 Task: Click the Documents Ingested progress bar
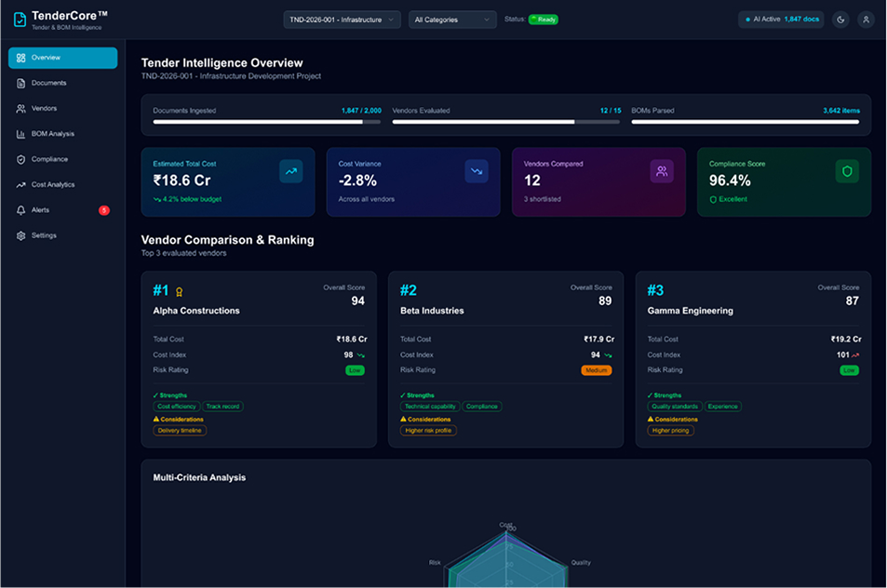click(267, 121)
